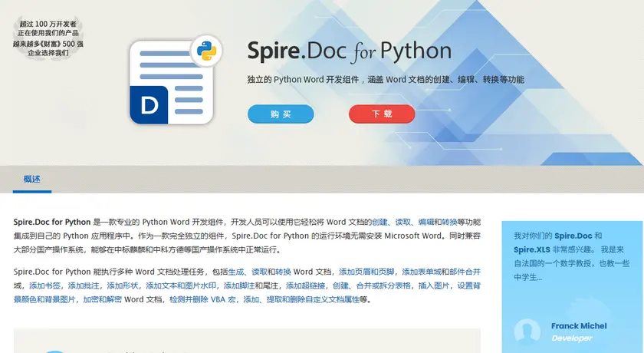Viewport: 644px width, 353px height.
Task: Open the 添加形状 link
Action: pyautogui.click(x=123, y=285)
